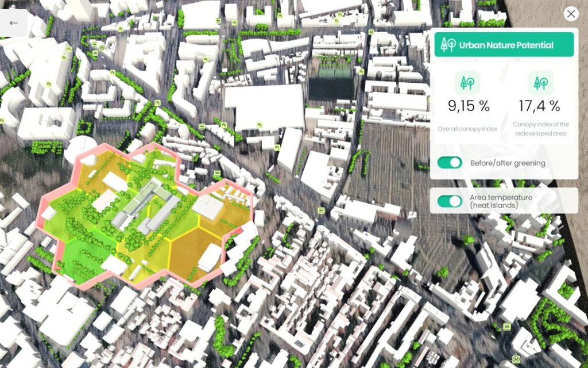The image size is (588, 368).
Task: Close the Urban Nature Potential panel
Action: coord(571,14)
